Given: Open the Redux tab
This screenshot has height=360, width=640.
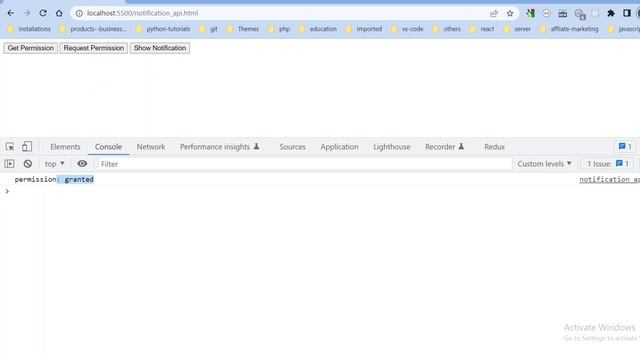Looking at the screenshot, I should 494,147.
